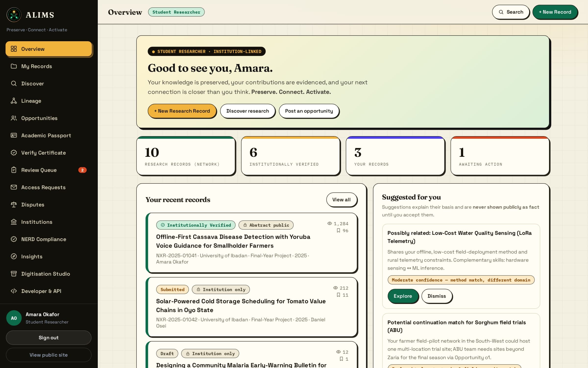The image size is (588, 368).
Task: Click the Student Researcher role badge
Action: tap(176, 12)
